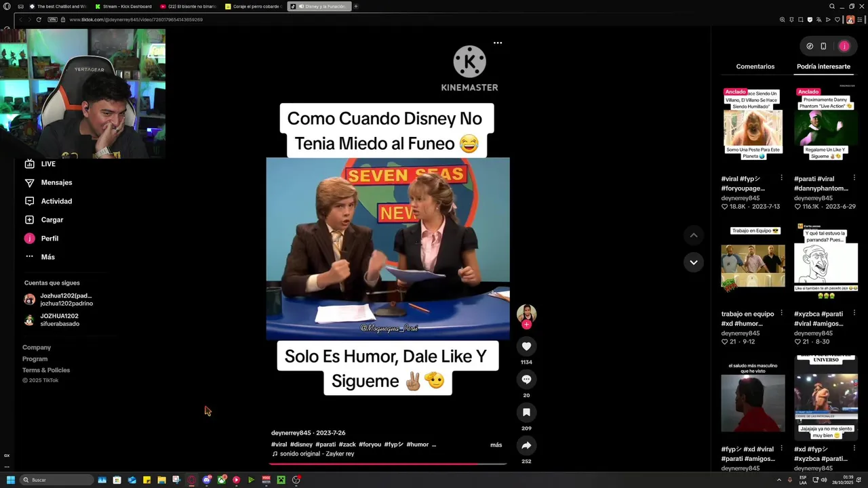Open the LIVE section in the sidebar
Image resolution: width=868 pixels, height=488 pixels.
pos(41,164)
